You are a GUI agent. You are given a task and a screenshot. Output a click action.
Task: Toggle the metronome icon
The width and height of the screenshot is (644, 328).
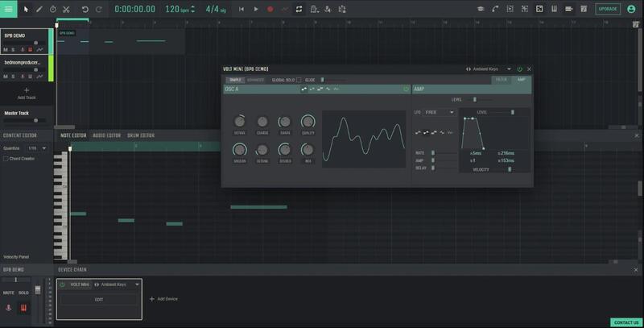click(x=315, y=9)
